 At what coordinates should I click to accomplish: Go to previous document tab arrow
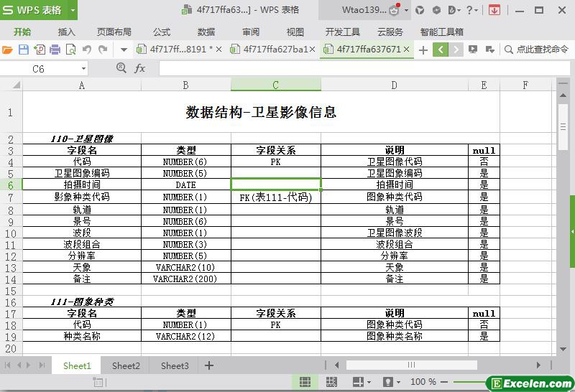click(441, 50)
